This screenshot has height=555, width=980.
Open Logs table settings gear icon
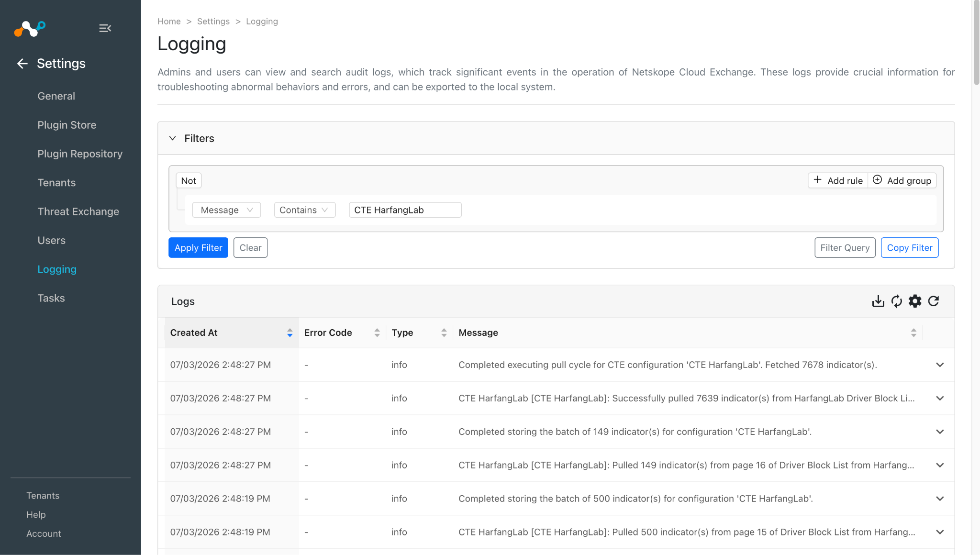click(x=915, y=301)
